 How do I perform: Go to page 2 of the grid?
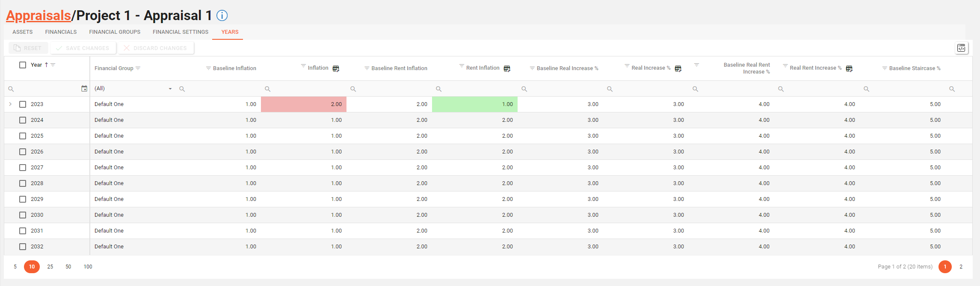(961, 267)
